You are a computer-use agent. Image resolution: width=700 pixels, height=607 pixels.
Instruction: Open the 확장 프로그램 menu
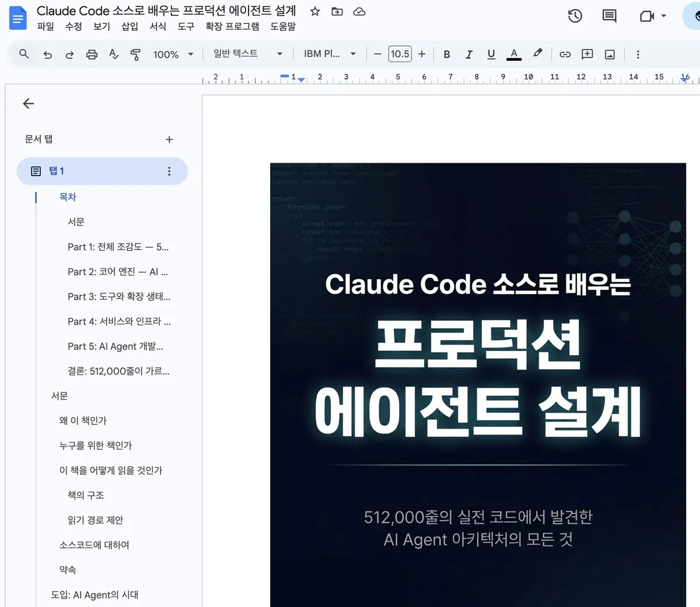click(232, 26)
